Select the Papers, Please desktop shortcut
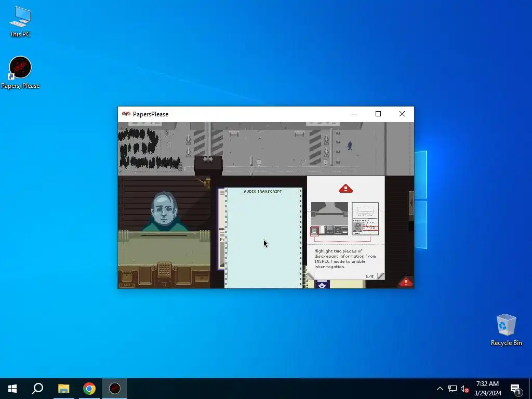Screen dimensions: 532x399 coord(20,73)
